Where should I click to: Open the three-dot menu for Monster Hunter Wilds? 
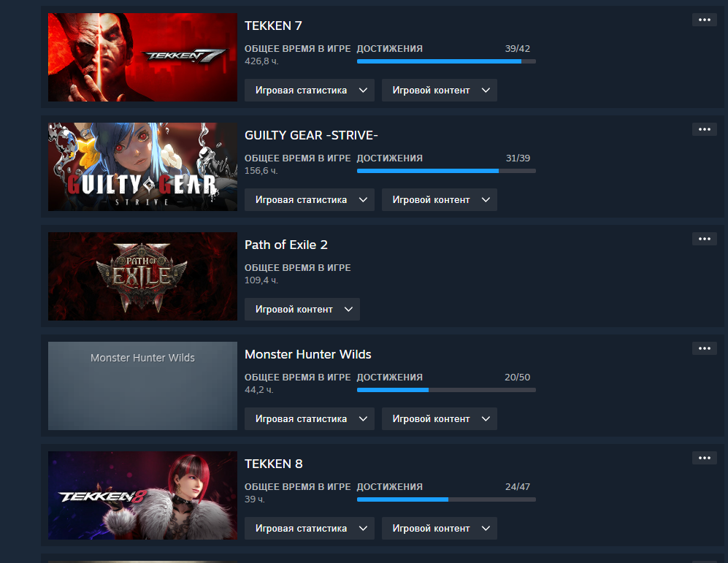click(x=705, y=348)
